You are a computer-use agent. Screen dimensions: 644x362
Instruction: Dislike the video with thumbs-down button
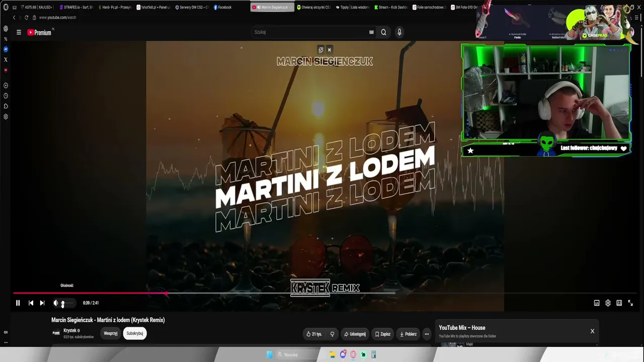pyautogui.click(x=332, y=334)
